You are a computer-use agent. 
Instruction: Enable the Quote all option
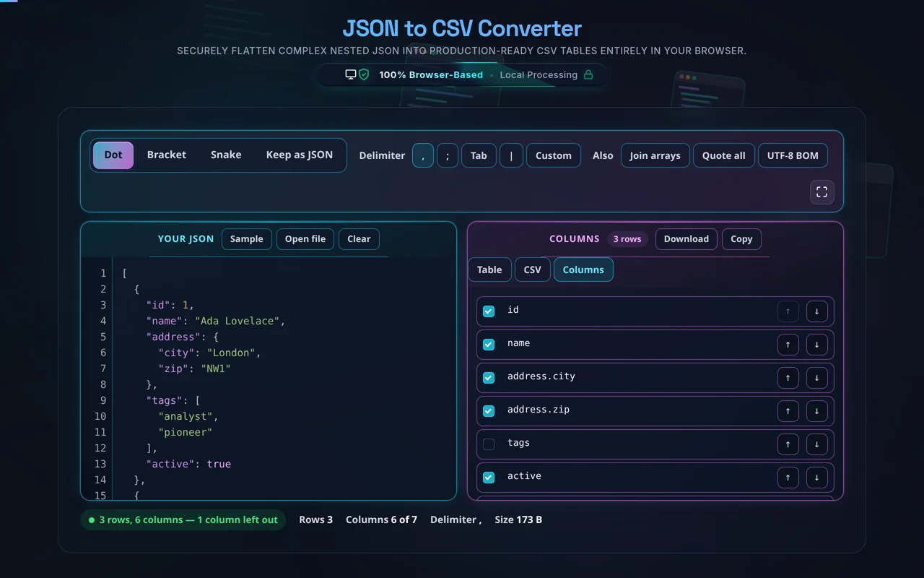tap(724, 155)
